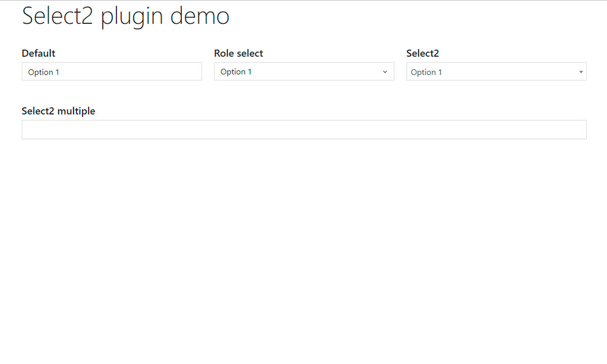Click "Option 1" text in Default field
The width and height of the screenshot is (607, 364).
click(44, 72)
